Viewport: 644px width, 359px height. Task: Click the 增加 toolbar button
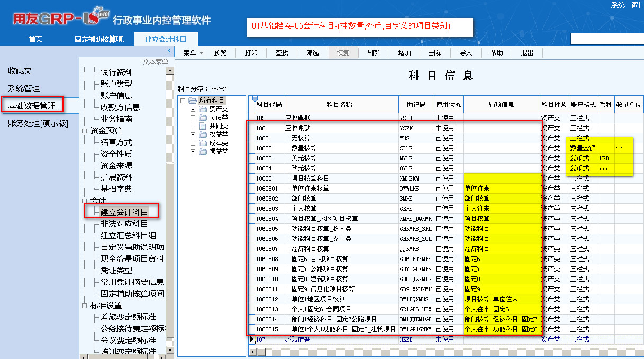[404, 53]
